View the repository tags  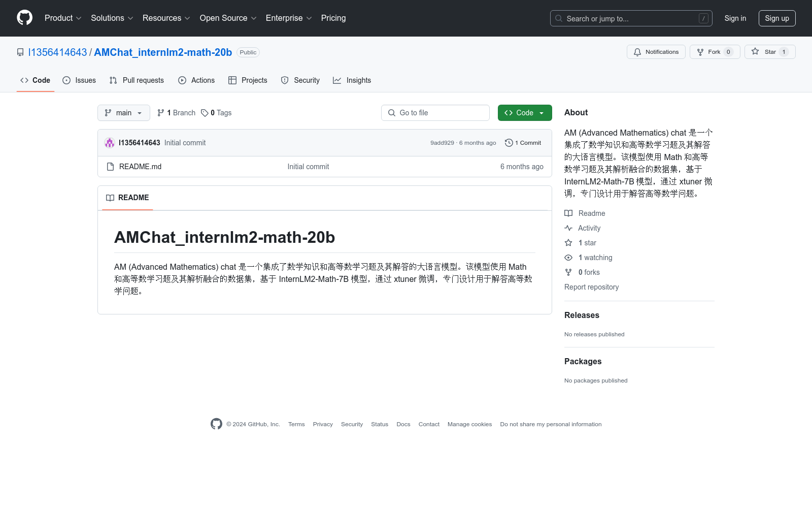(216, 113)
